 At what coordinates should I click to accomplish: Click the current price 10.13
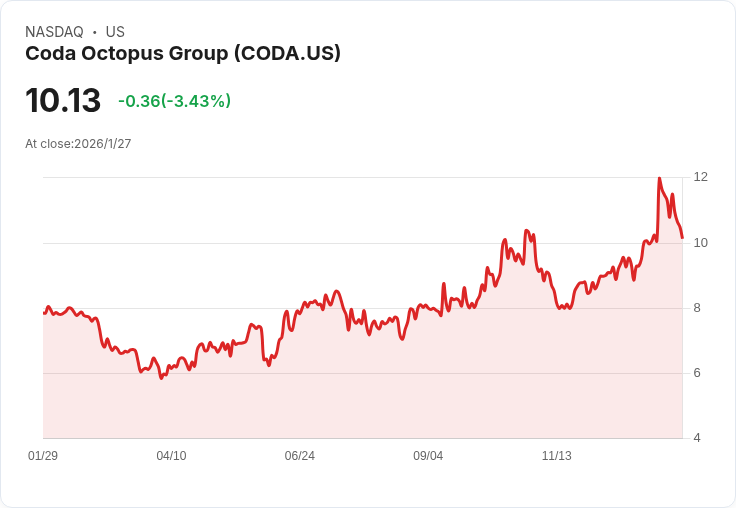[x=63, y=100]
